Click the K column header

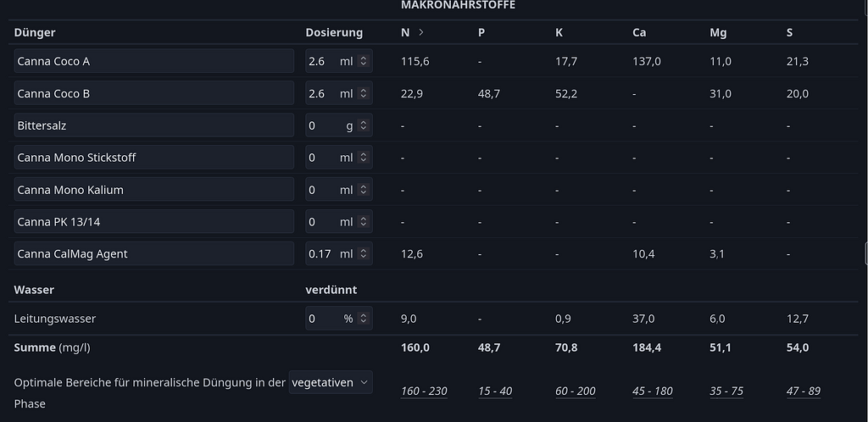559,32
